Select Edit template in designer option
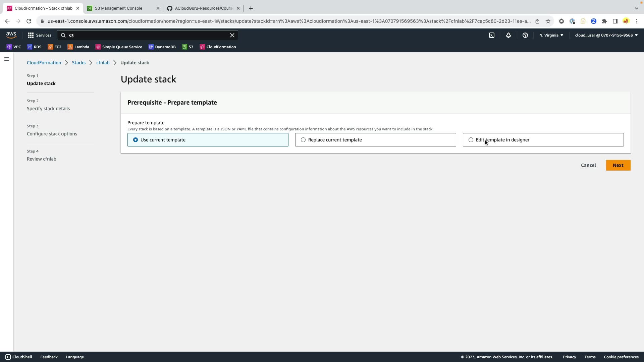 coord(471,140)
